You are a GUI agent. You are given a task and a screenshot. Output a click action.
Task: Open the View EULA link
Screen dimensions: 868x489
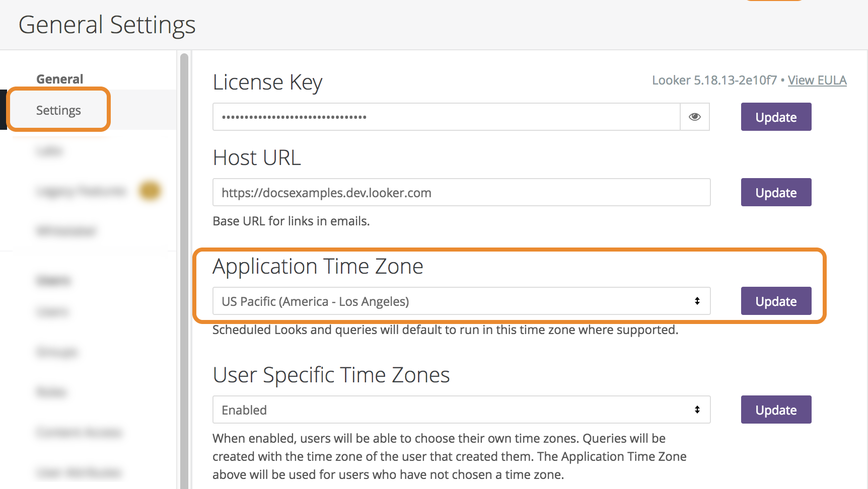(817, 80)
